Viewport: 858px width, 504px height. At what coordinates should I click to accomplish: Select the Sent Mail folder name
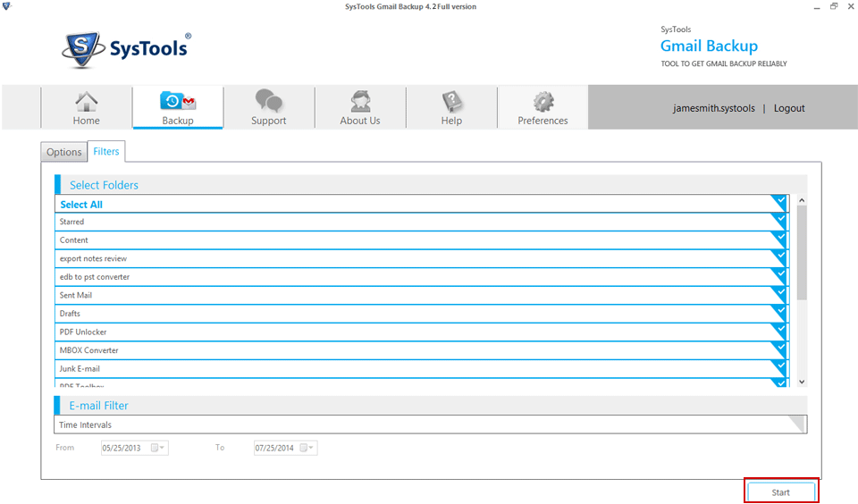point(75,295)
